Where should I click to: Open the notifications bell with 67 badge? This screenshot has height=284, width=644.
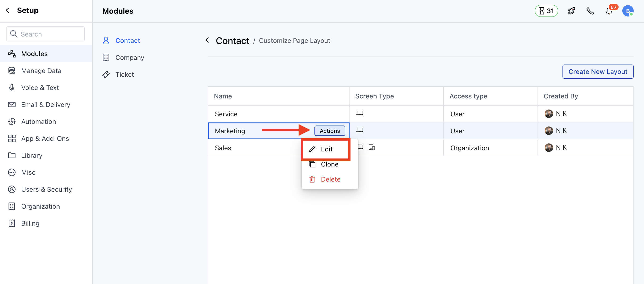(x=609, y=11)
